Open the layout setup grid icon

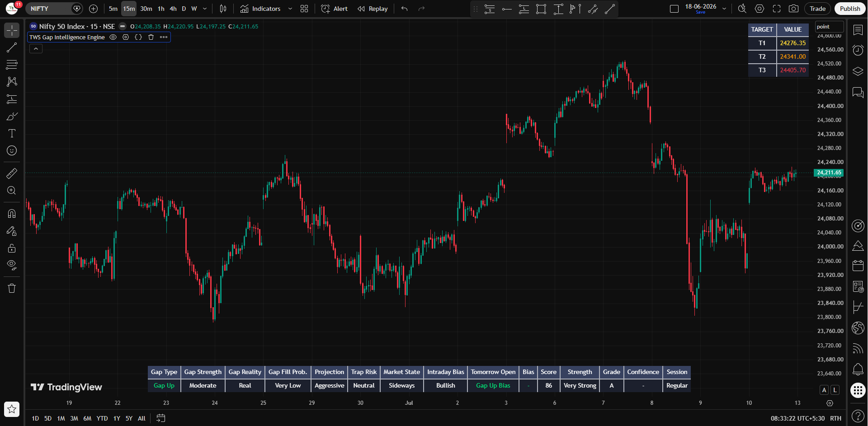(304, 9)
